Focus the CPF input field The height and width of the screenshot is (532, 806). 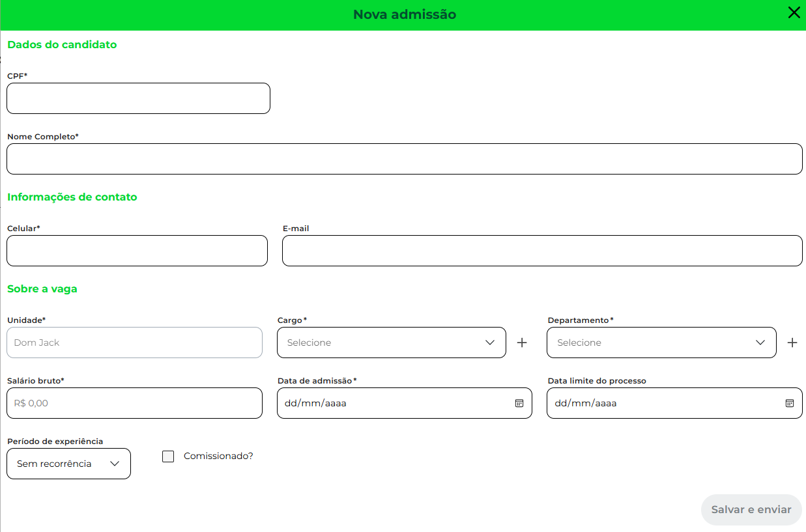click(x=138, y=98)
